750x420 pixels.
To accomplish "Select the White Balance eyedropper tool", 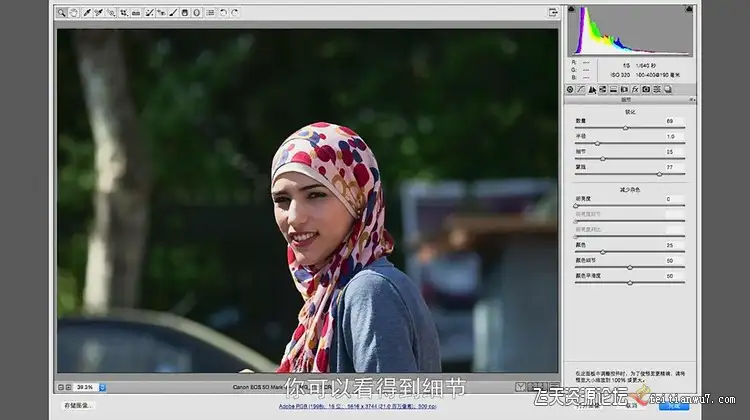I will pos(87,13).
